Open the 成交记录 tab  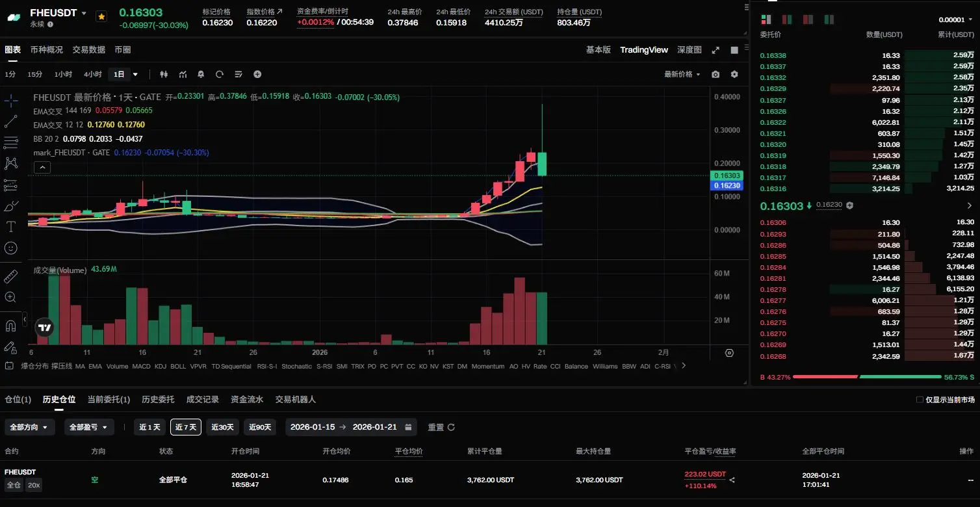(203, 399)
